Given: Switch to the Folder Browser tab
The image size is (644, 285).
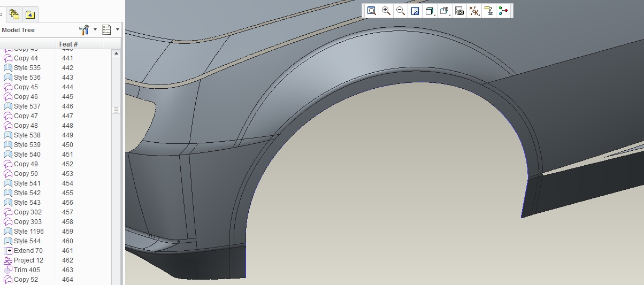Looking at the screenshot, I should [14, 14].
